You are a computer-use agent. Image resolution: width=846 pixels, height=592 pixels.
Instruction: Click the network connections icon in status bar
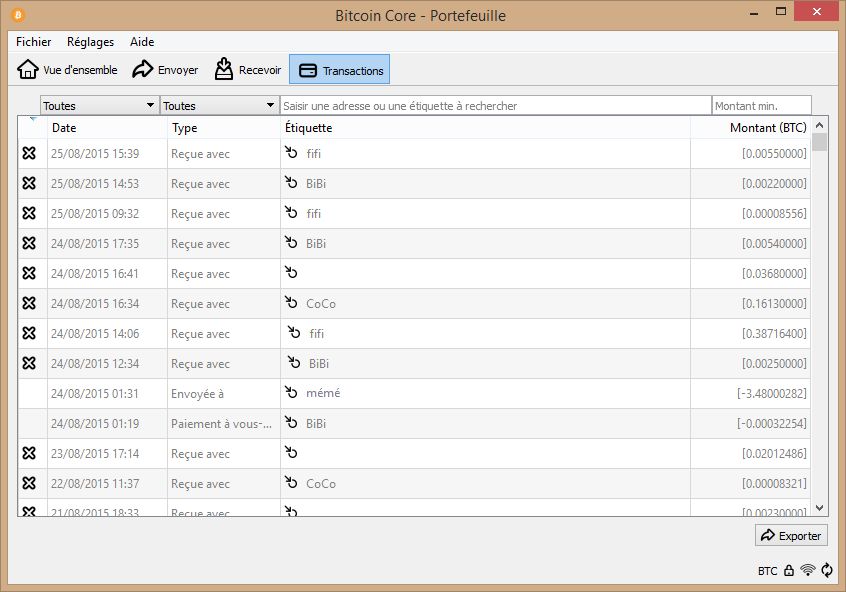(x=808, y=571)
